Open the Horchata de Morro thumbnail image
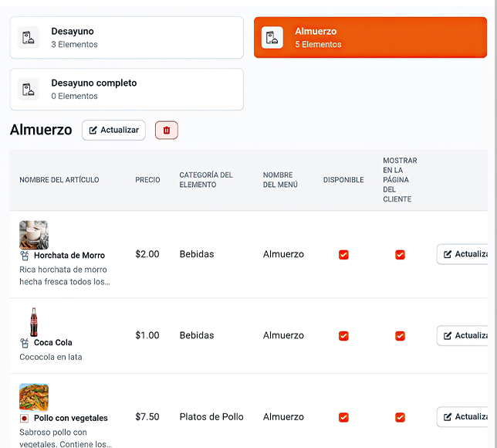497x448 pixels. pos(34,235)
